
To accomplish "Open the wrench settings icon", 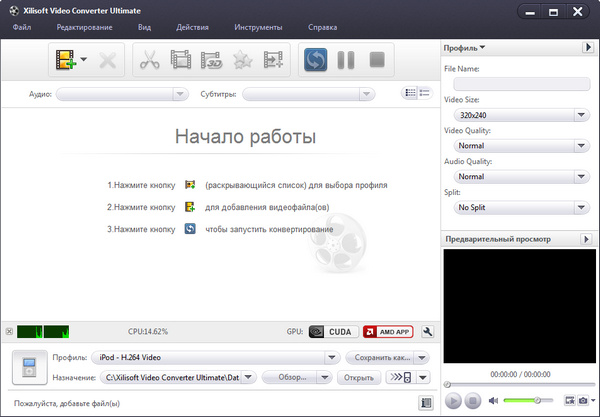I will (428, 332).
